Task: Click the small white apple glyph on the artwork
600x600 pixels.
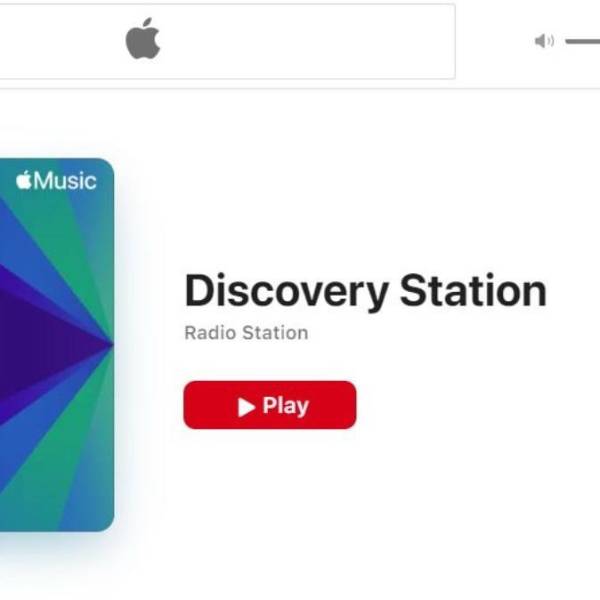Action: pyautogui.click(x=24, y=180)
